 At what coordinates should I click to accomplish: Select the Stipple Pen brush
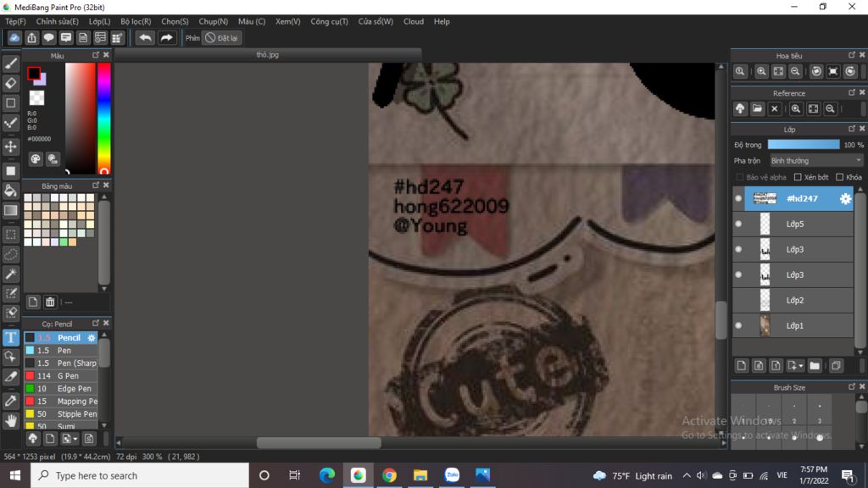(x=61, y=413)
